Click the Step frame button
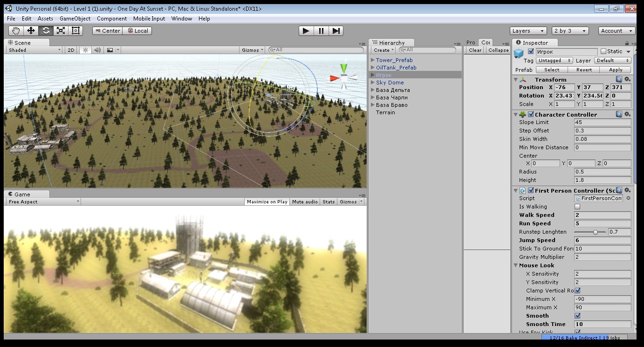This screenshot has height=347, width=644. pos(336,31)
